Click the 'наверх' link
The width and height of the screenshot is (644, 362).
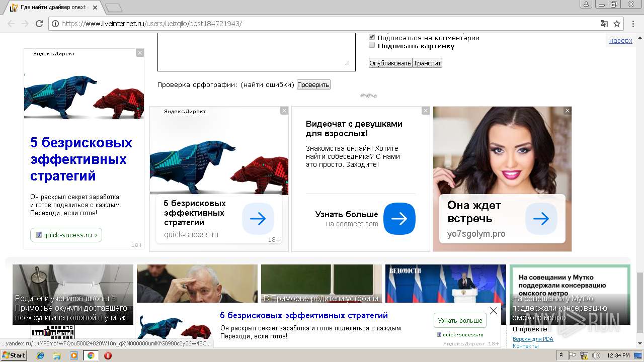620,41
